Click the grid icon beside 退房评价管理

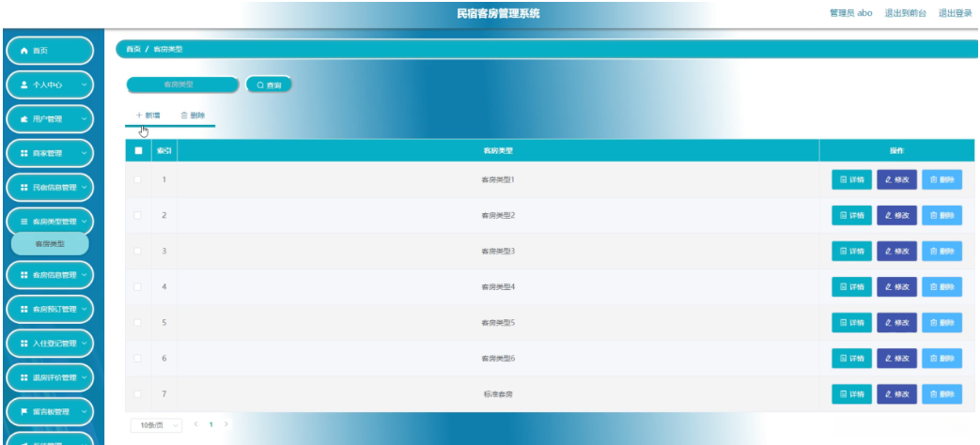(24, 377)
